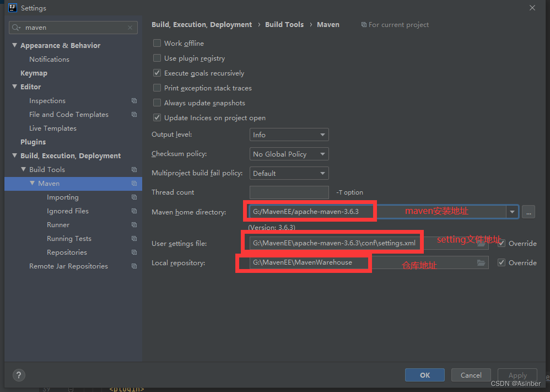The width and height of the screenshot is (550, 392).
Task: Open Remote Jar Repositories settings
Action: click(x=68, y=266)
